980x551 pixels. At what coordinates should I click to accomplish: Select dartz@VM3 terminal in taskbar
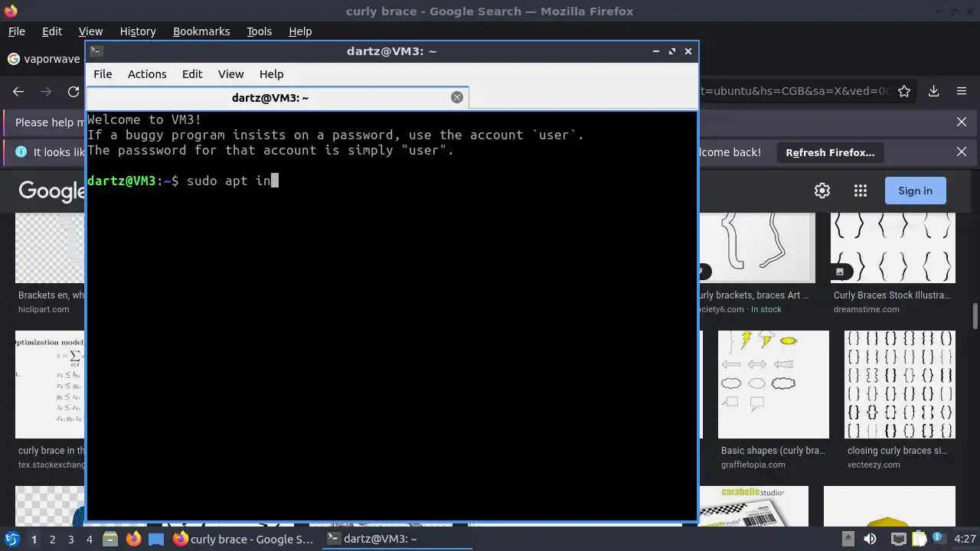396,539
